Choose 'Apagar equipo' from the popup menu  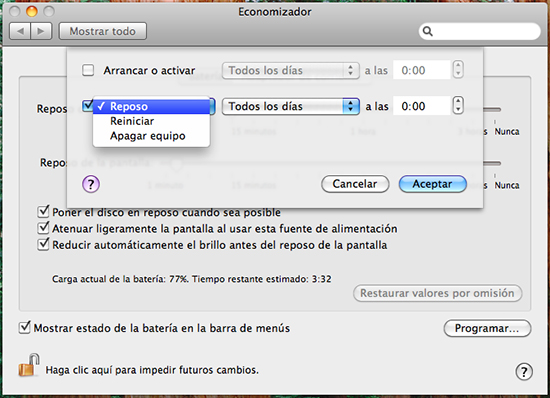[151, 136]
